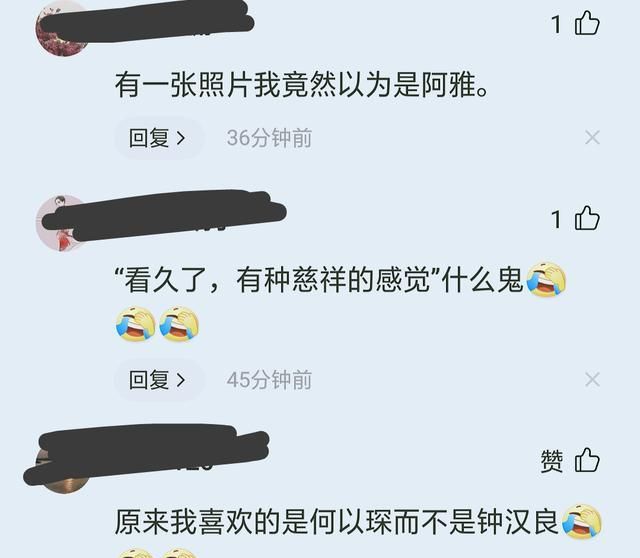Screen dimensions: 640x558
Task: Tap the 36分钟前 timestamp
Action: click(269, 138)
